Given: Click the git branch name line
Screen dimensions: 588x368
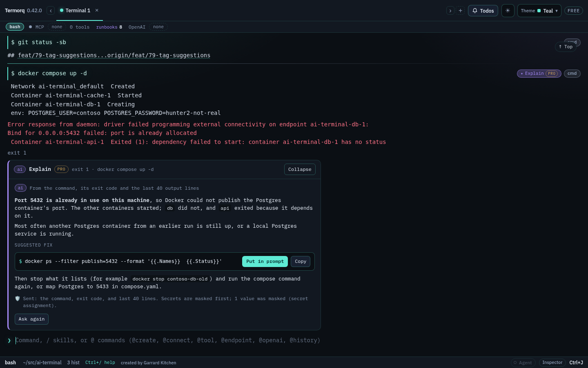Looking at the screenshot, I should coord(114,55).
